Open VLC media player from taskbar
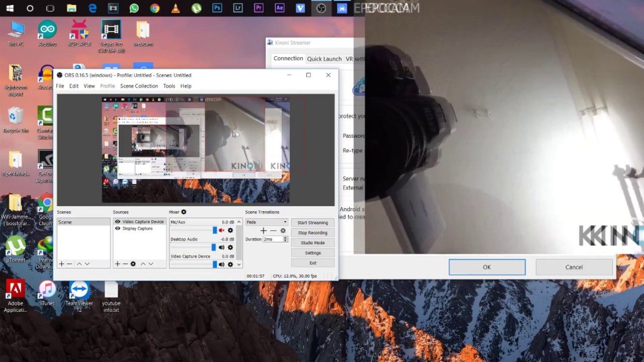 (176, 8)
